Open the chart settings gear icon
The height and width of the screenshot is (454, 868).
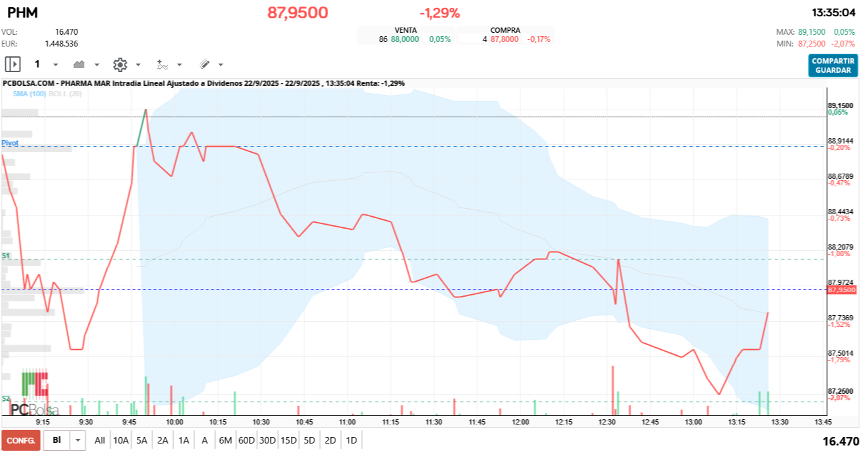[120, 64]
